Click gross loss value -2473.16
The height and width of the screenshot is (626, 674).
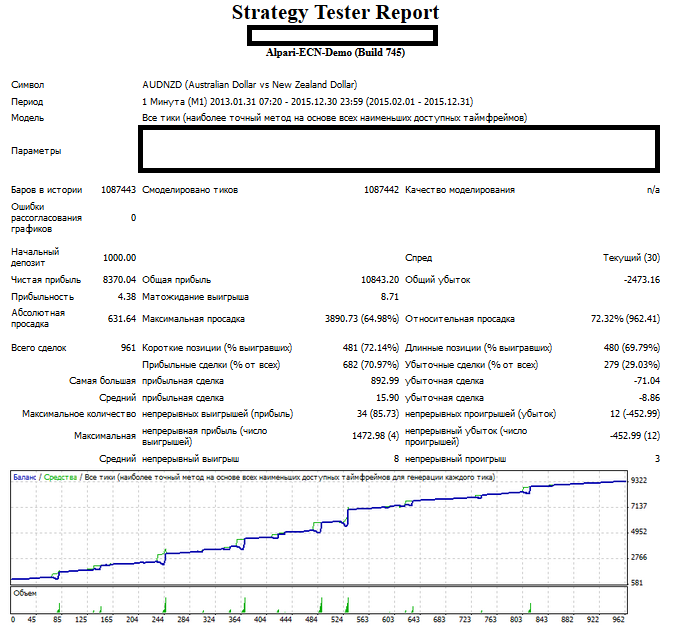(x=642, y=279)
